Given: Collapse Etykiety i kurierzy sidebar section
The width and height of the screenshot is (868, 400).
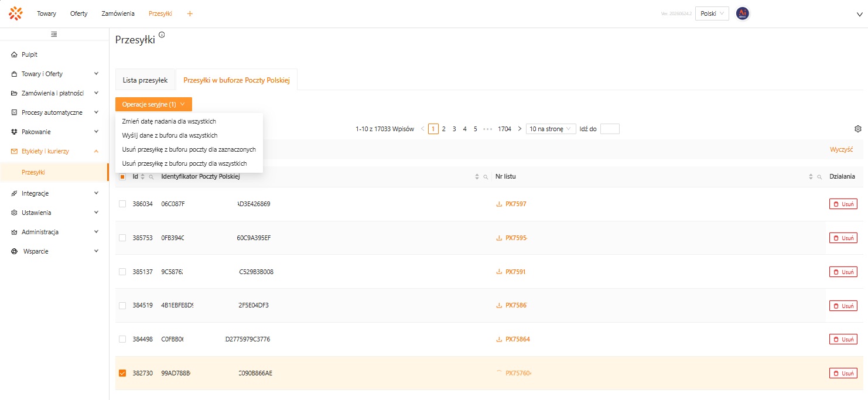Looking at the screenshot, I should tap(54, 151).
